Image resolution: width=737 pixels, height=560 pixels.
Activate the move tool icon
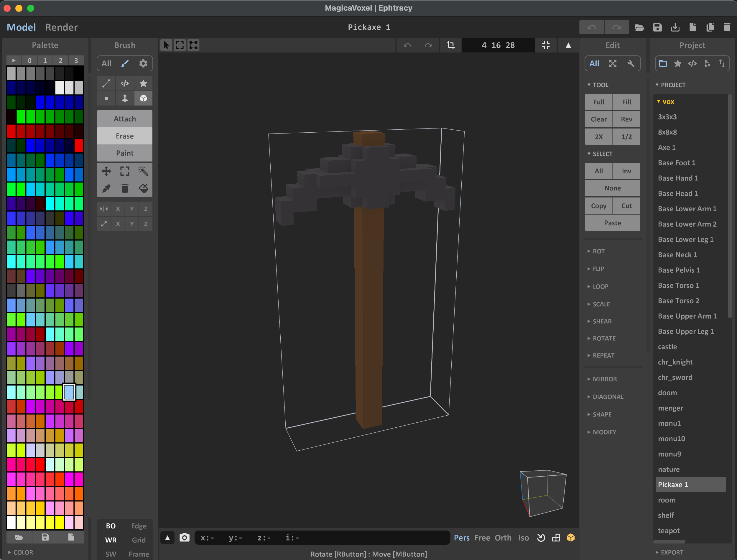[x=106, y=171]
